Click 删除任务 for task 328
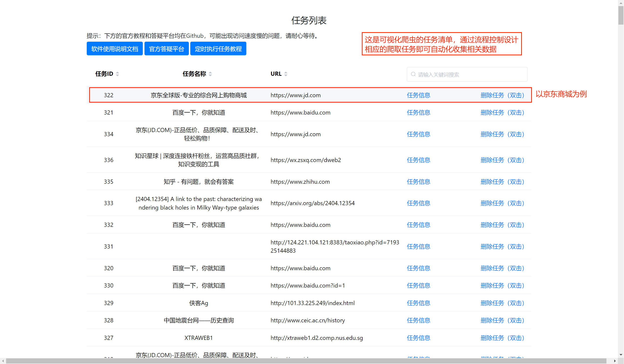 [502, 320]
